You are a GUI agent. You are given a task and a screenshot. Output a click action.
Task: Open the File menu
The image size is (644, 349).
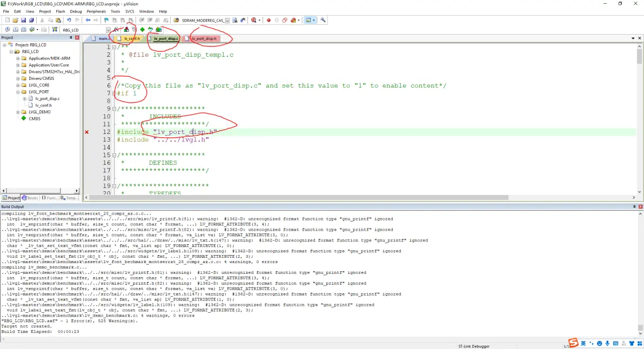[6, 11]
